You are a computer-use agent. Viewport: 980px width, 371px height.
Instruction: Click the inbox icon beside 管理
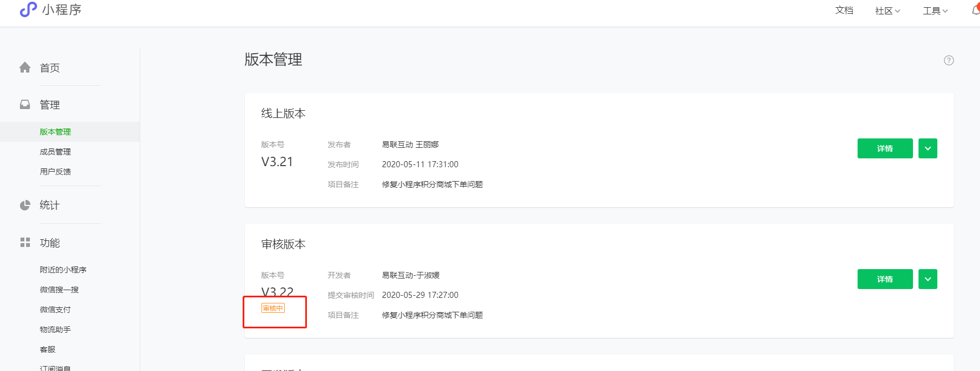click(x=25, y=105)
